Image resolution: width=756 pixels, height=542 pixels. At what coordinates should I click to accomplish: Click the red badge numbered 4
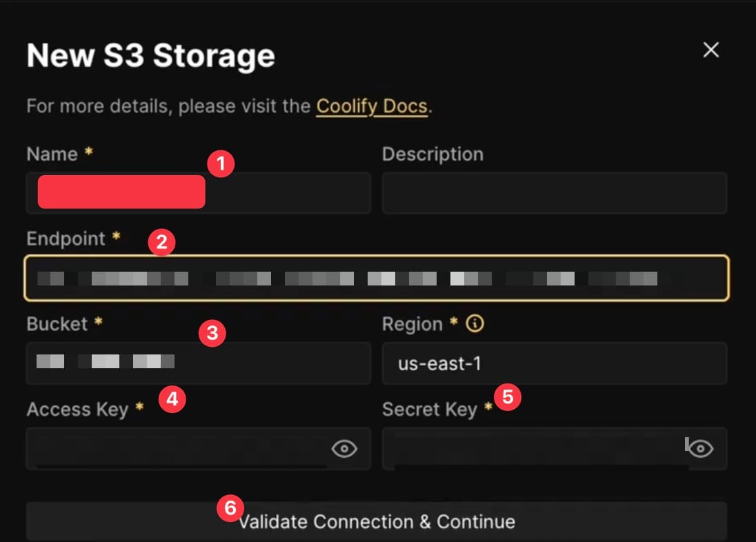point(172,399)
